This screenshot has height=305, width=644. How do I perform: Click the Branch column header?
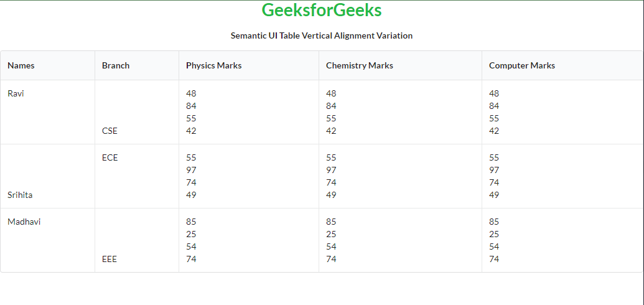116,65
